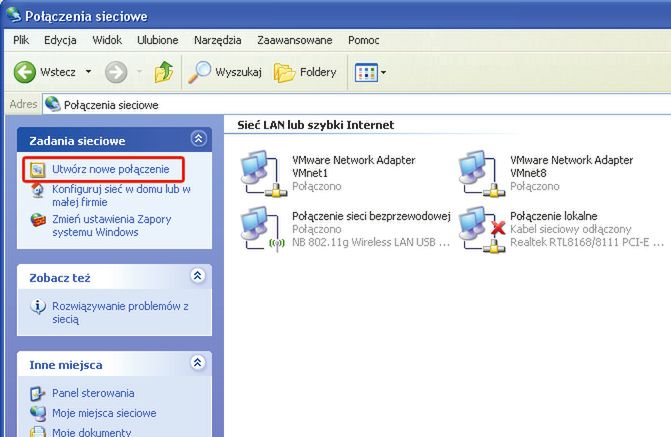Screen dimensions: 671x437
Task: Select the wireless connection icon
Action: coord(263,229)
